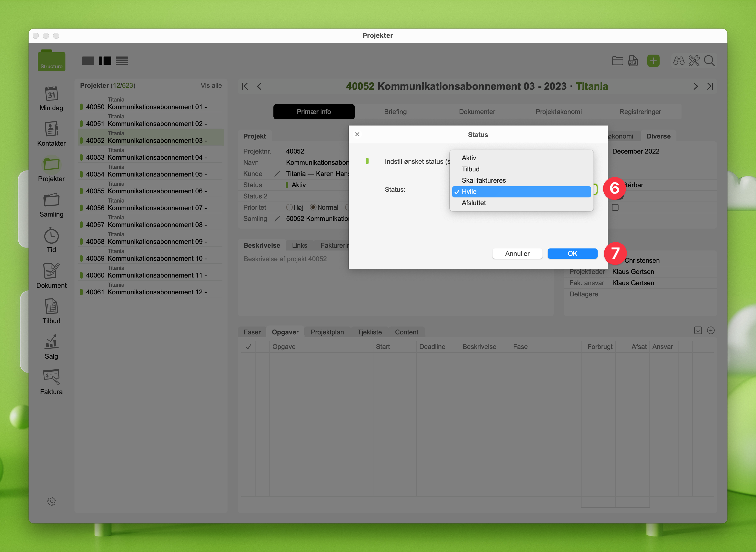756x552 pixels.
Task: Switch to list view layout icon
Action: pos(122,61)
